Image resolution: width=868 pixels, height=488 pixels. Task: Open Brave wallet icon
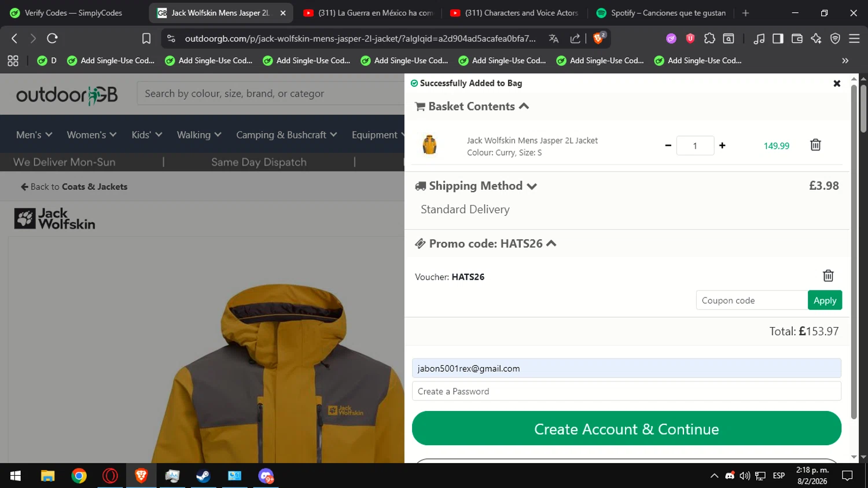coord(797,38)
